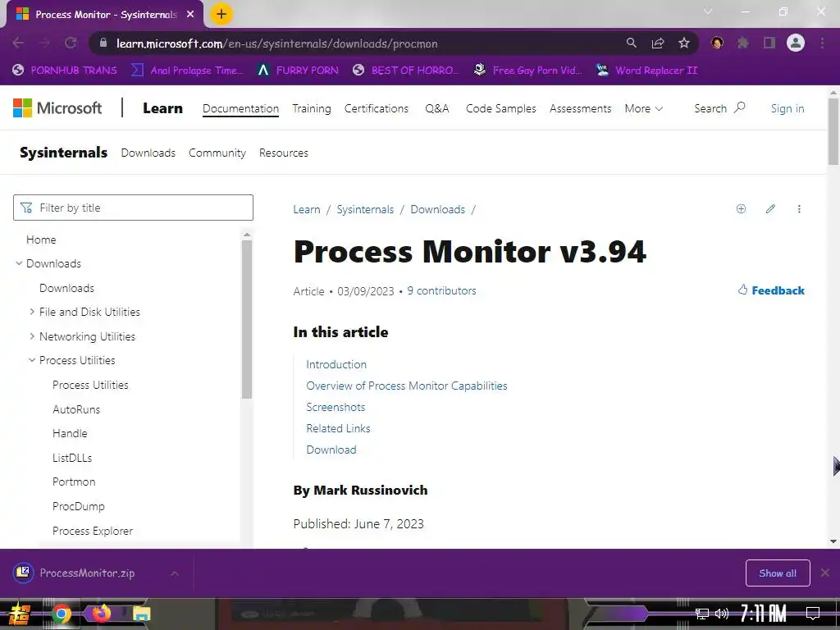Select Process Explorer in the sidebar

coord(93,531)
